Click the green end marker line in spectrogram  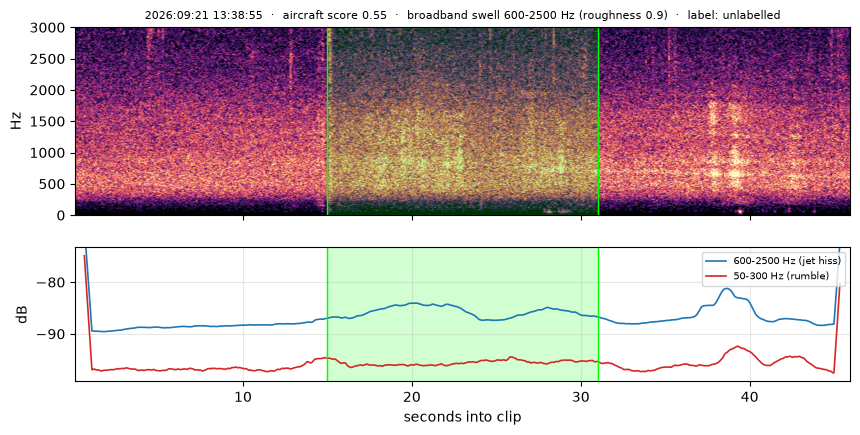click(x=598, y=121)
